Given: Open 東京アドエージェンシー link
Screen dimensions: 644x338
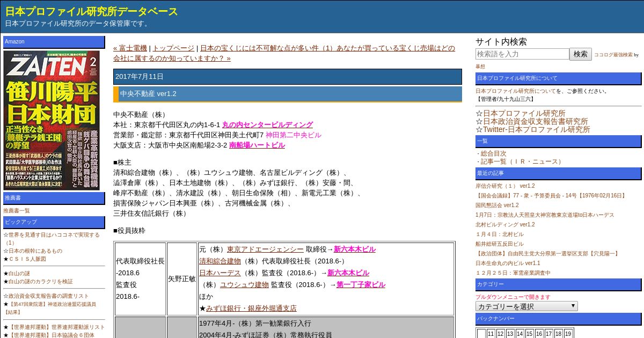Looking at the screenshot, I should tap(265, 249).
